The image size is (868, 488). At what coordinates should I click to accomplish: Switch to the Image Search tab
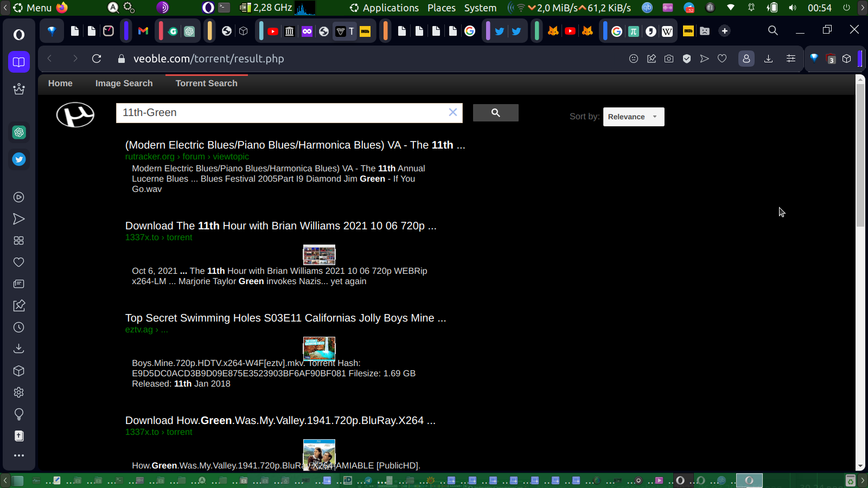[x=124, y=84]
